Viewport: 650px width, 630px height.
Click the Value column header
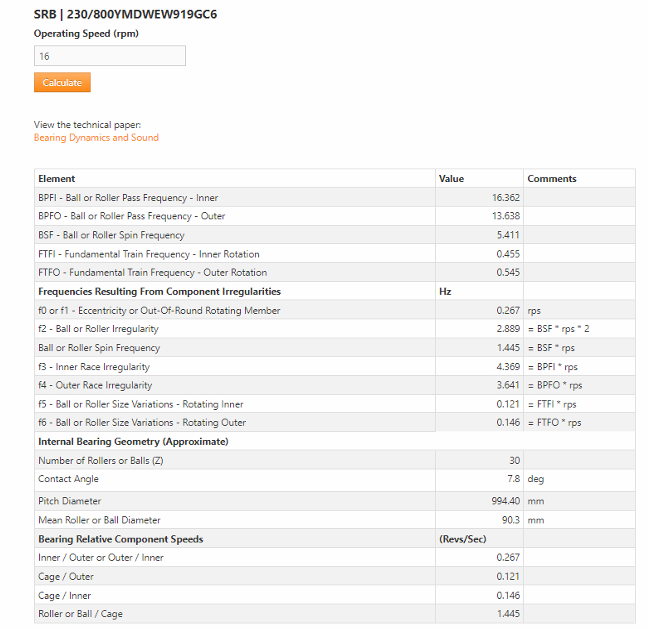(451, 179)
